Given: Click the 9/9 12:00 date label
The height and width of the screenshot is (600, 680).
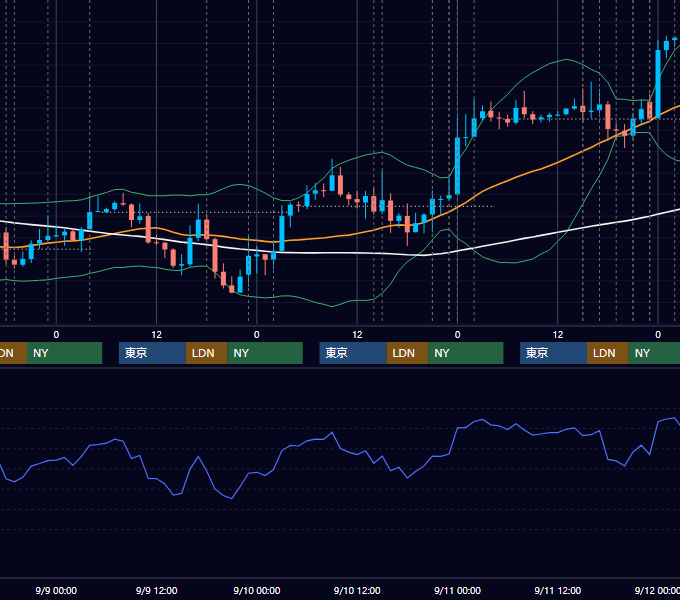Looking at the screenshot, I should (156, 590).
